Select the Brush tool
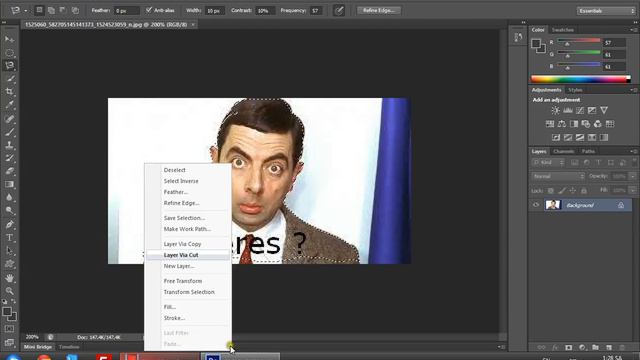The image size is (640, 360). 9,132
